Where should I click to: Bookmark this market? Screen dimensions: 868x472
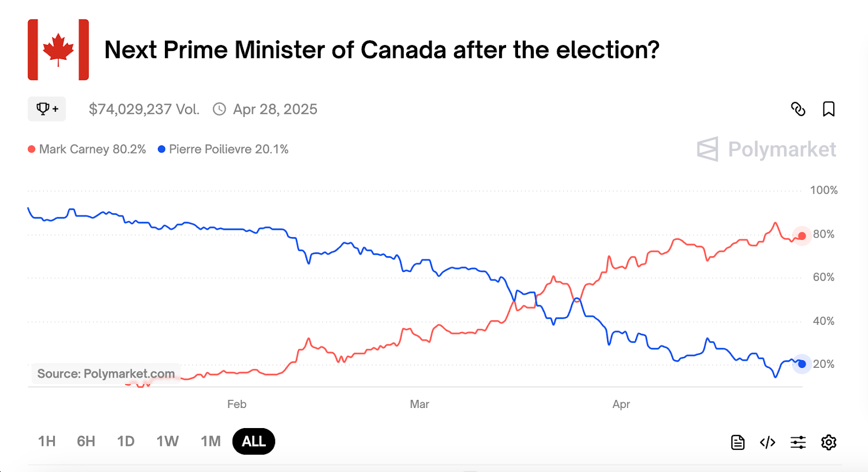pyautogui.click(x=828, y=109)
